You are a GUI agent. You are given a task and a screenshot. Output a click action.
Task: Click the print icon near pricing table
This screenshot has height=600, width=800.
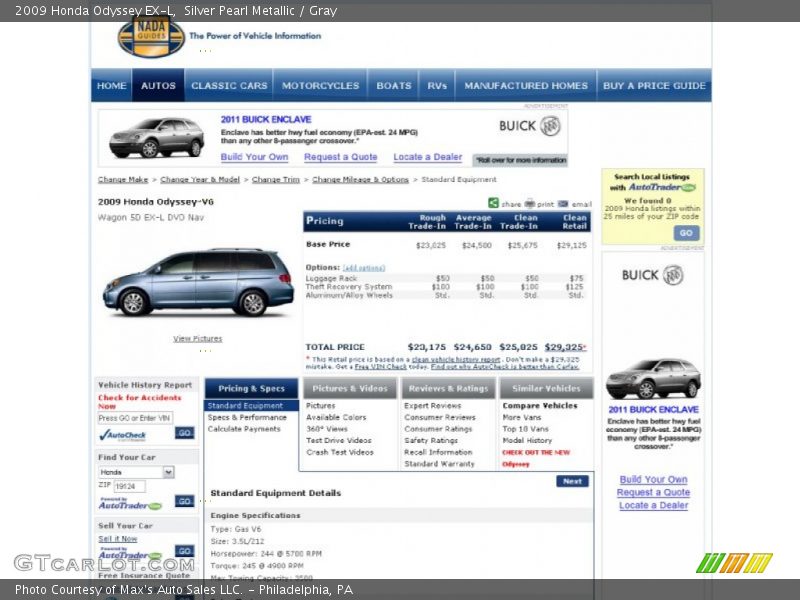(x=530, y=202)
